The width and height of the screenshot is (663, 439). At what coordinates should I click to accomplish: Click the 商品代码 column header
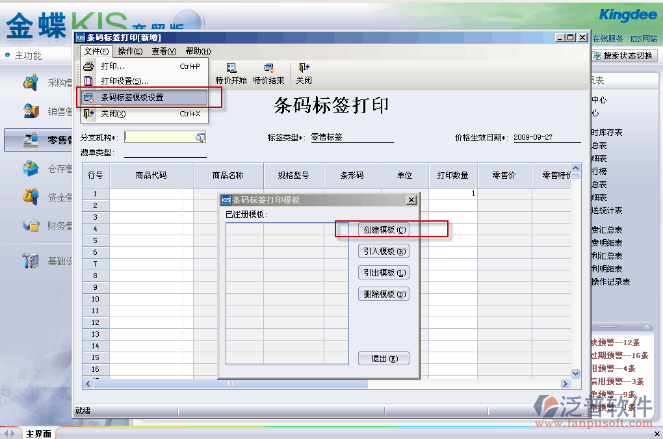[151, 175]
